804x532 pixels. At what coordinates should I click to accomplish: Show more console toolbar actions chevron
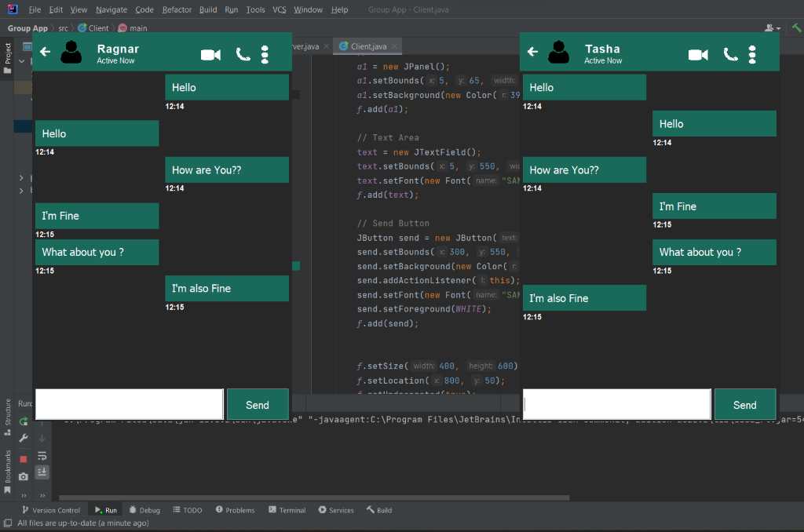pyautogui.click(x=42, y=495)
